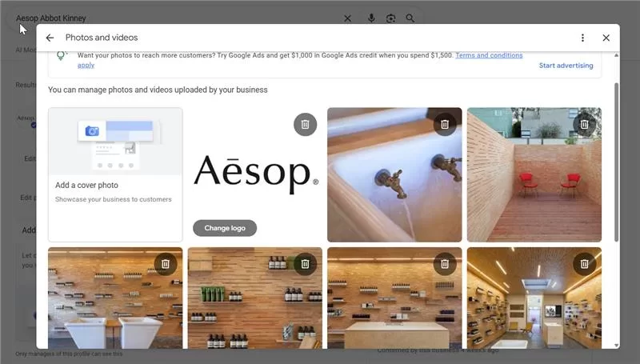Click the Add a cover photo card
The image size is (640, 364).
pos(115,174)
